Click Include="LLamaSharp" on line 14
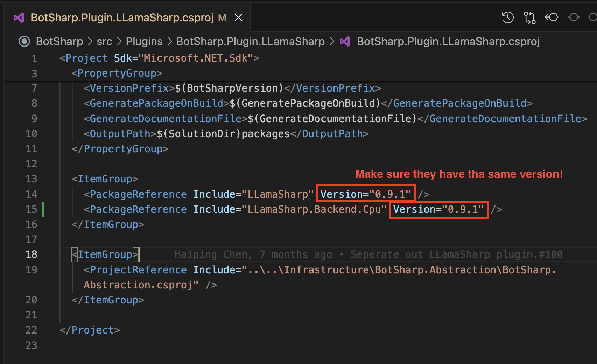The image size is (597, 364). tap(253, 194)
